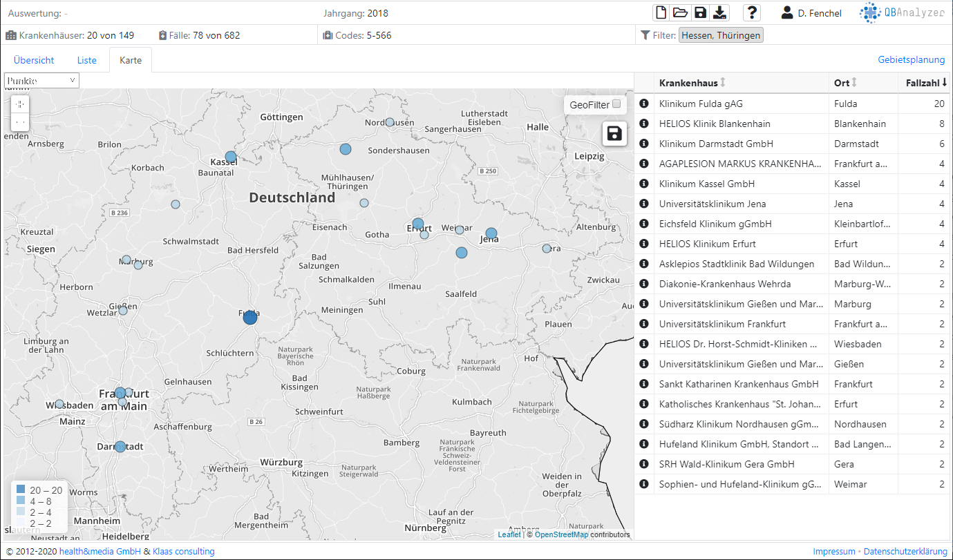Open a saved analysis via the folder icon

[x=681, y=12]
